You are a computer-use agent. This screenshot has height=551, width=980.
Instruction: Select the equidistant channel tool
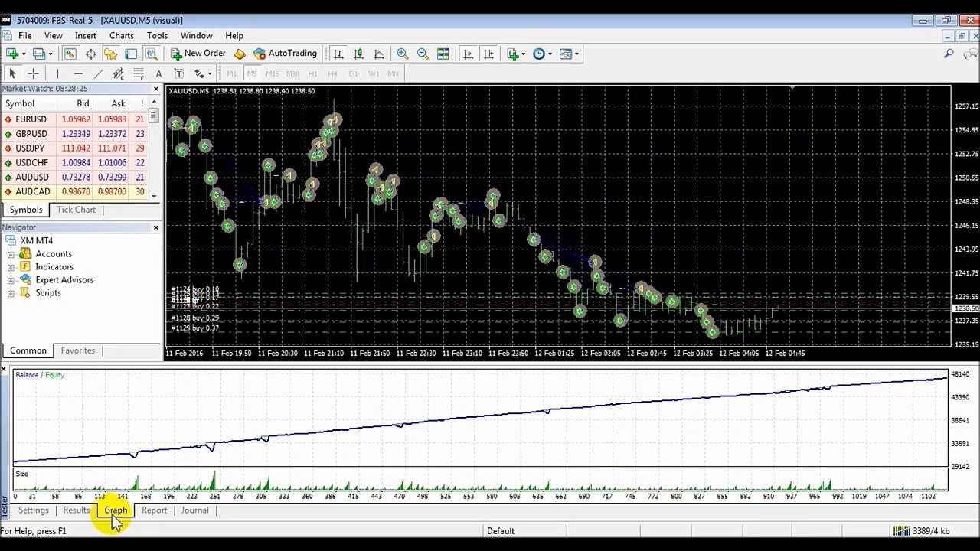118,73
